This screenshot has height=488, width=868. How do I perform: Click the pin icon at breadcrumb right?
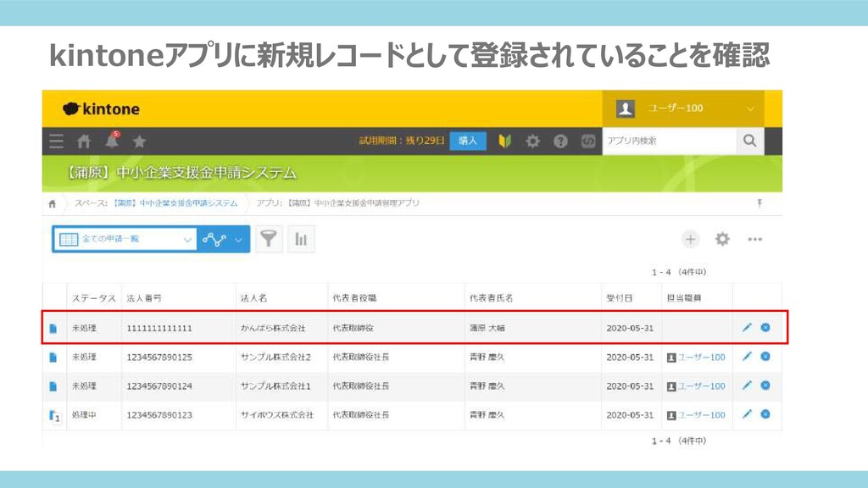pyautogui.click(x=759, y=203)
